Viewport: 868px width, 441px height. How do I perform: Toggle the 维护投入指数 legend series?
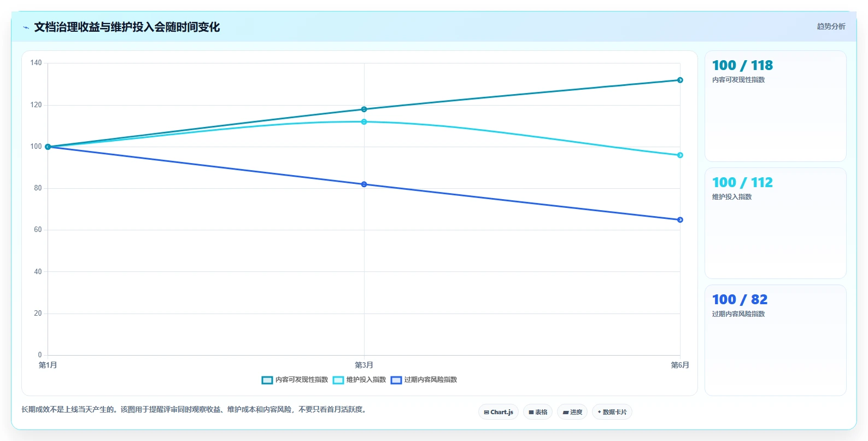pos(359,380)
